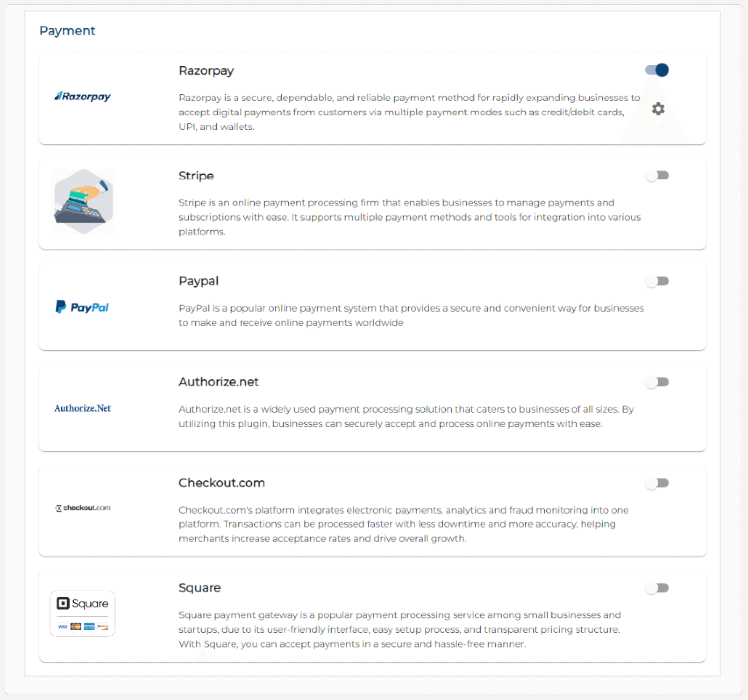Click the Razorpay logo
748x700 pixels.
(82, 97)
